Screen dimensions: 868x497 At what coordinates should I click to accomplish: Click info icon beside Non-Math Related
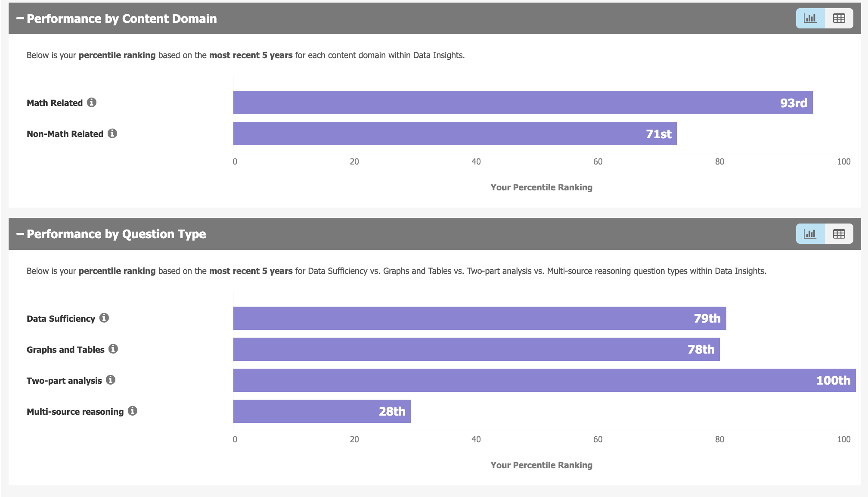tap(112, 134)
